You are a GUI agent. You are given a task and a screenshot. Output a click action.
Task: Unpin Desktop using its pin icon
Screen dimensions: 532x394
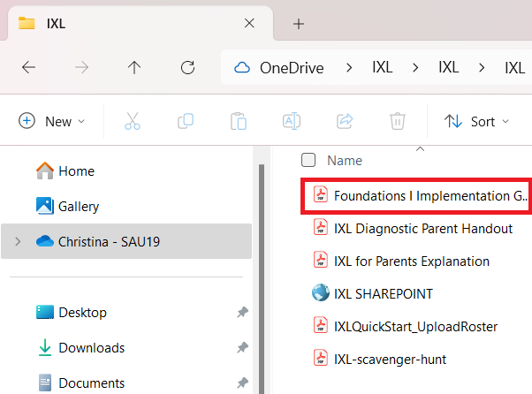[x=243, y=312]
